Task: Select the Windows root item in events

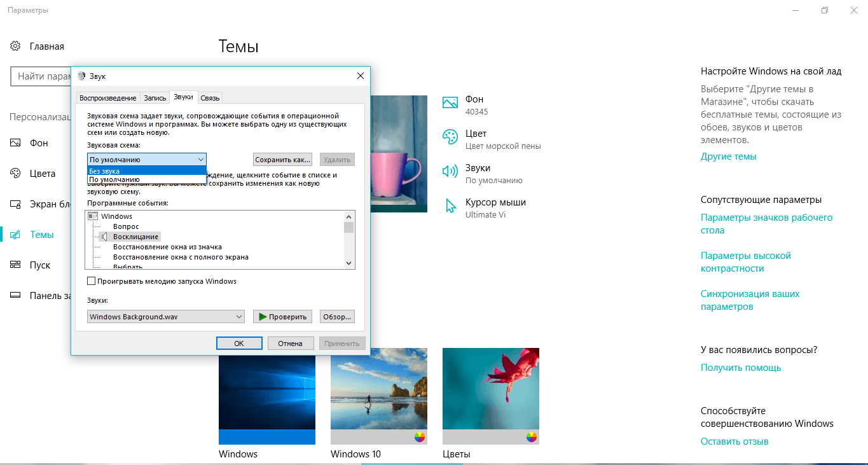Action: [x=116, y=216]
